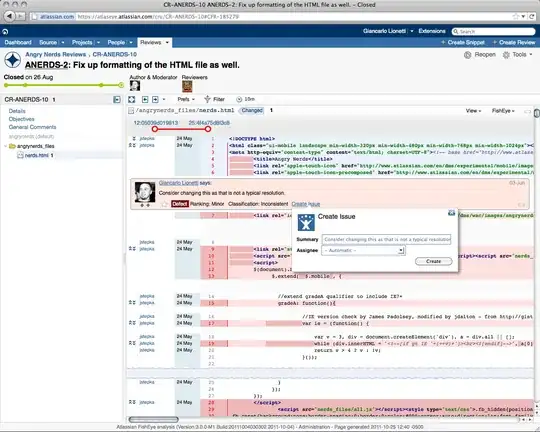
Task: Open the Extensions menu
Action: pos(432,31)
